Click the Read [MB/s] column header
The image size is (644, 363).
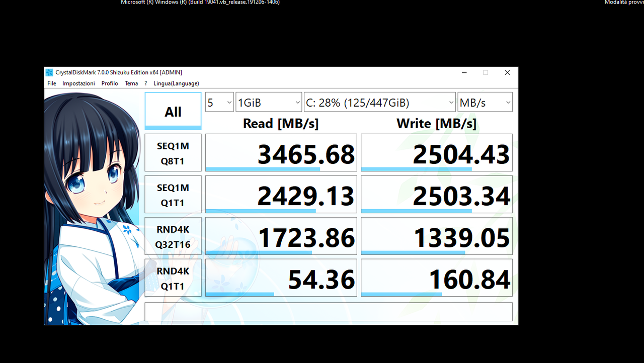281,123
